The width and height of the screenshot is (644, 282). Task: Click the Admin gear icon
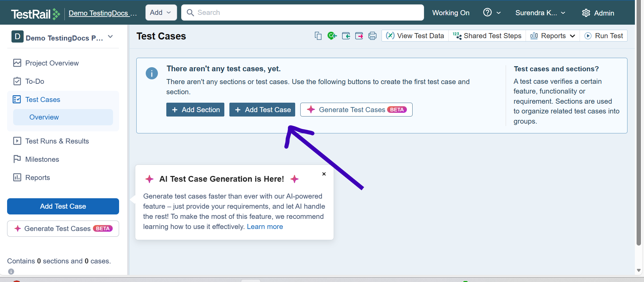pyautogui.click(x=586, y=13)
